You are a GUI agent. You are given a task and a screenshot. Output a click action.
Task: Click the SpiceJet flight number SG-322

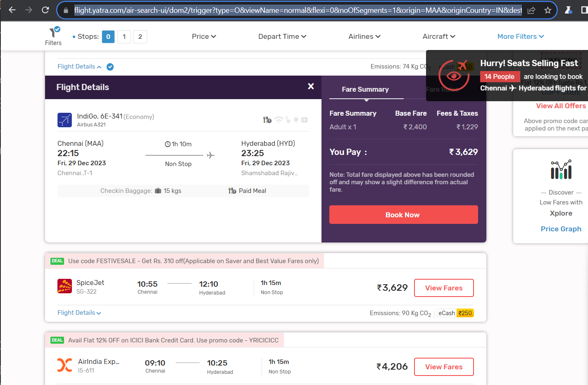(x=86, y=292)
